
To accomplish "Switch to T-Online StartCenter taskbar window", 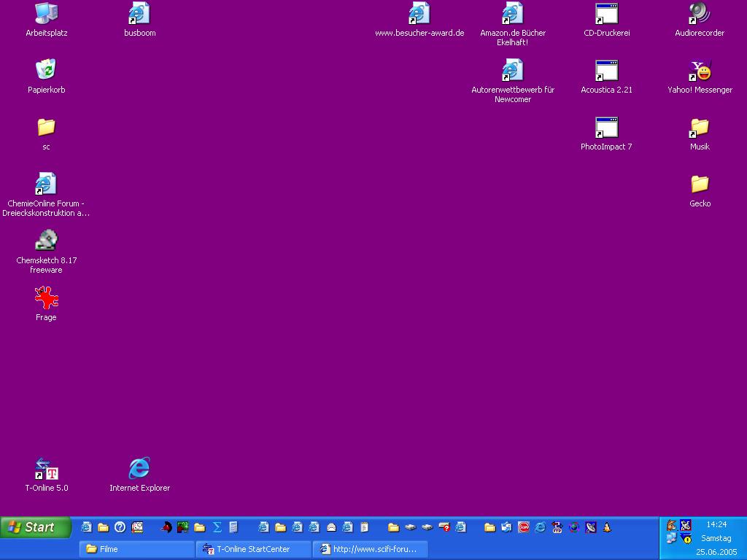I will pos(253,549).
